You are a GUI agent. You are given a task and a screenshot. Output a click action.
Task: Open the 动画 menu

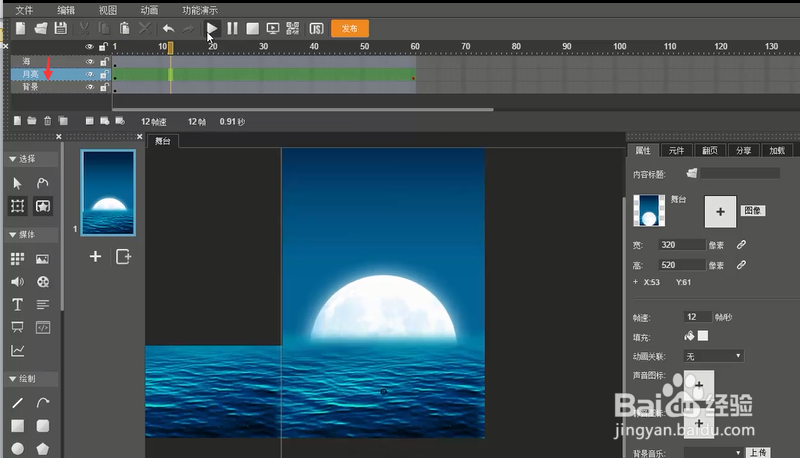149,10
